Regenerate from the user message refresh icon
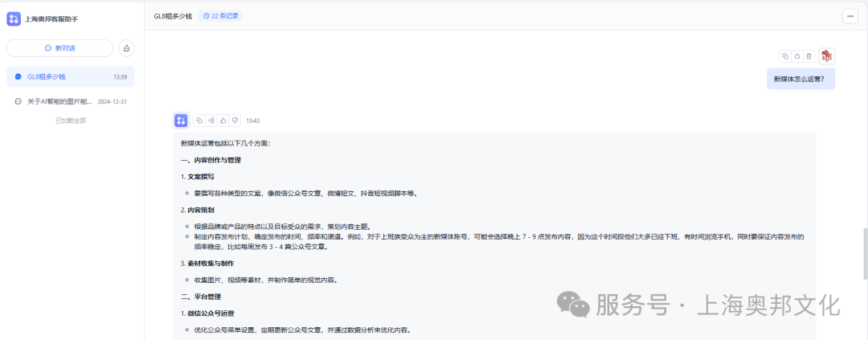 coord(797,56)
